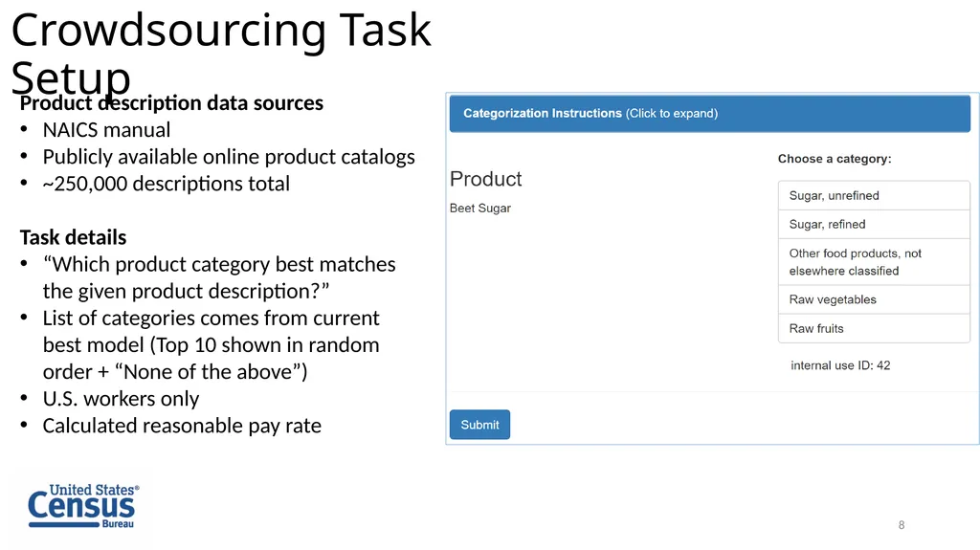Click '(Click to expand)' text in header
Image resolution: width=980 pixels, height=550 pixels.
(671, 114)
